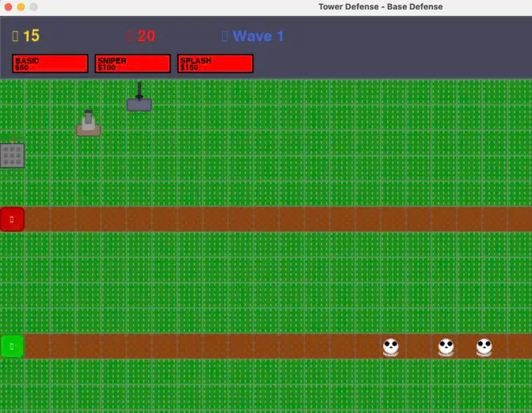Click the lower dirt path just right of the green marker
Screen dimensions: 532x413
tap(38, 346)
